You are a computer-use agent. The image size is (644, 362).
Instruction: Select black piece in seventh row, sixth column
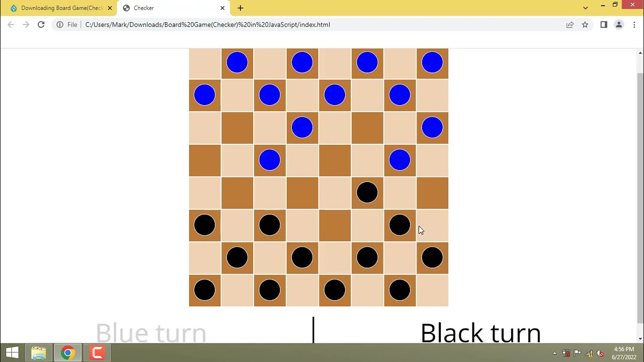point(367,257)
